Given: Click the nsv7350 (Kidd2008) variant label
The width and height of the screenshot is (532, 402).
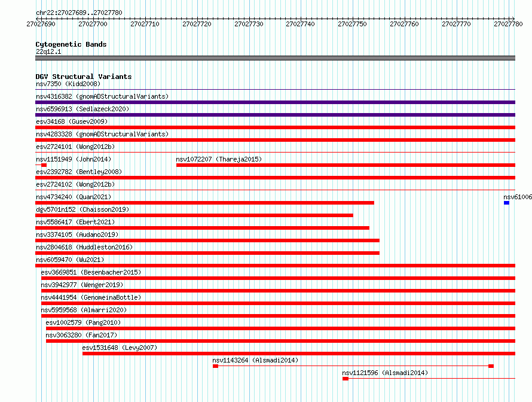Looking at the screenshot, I should point(68,84).
